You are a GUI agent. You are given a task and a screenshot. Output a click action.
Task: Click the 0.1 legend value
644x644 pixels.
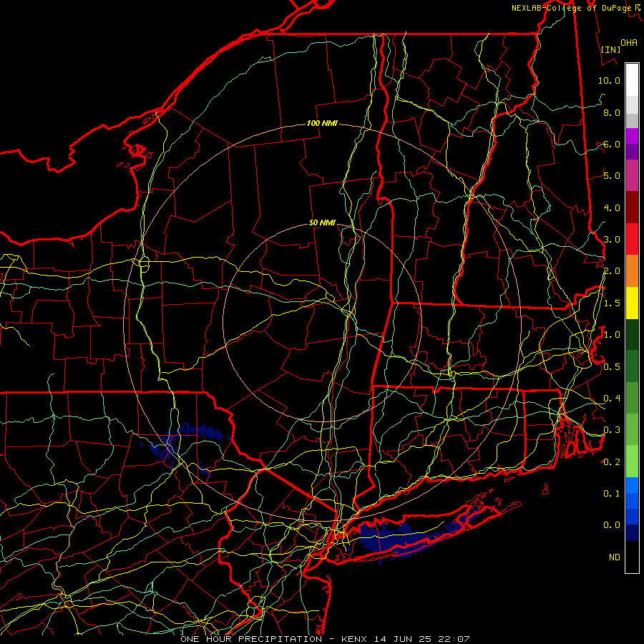tap(612, 494)
